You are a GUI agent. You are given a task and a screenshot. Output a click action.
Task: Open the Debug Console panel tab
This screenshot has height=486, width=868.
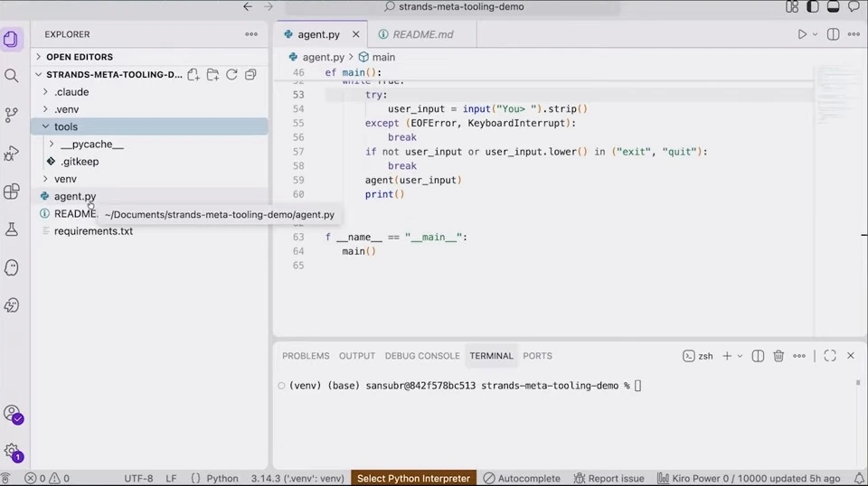point(422,356)
